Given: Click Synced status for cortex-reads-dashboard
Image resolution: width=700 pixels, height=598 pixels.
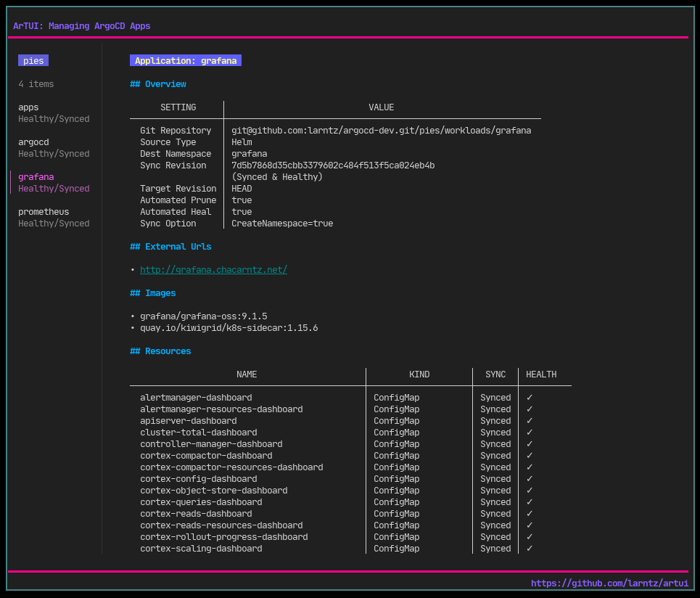Looking at the screenshot, I should tap(495, 514).
